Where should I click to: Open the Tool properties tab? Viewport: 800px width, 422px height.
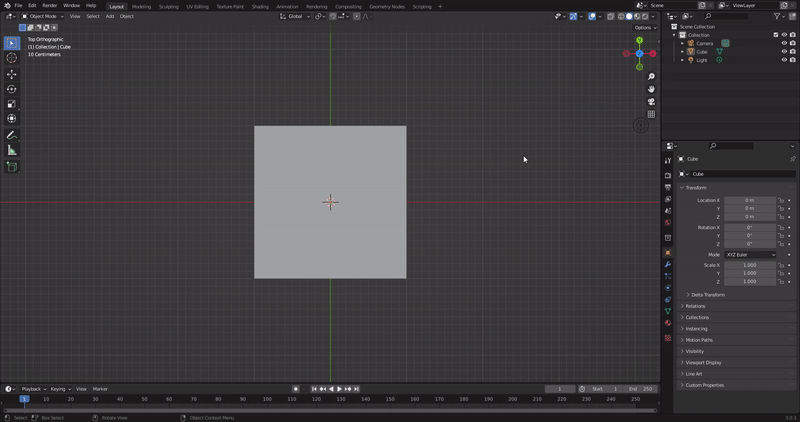pyautogui.click(x=668, y=160)
